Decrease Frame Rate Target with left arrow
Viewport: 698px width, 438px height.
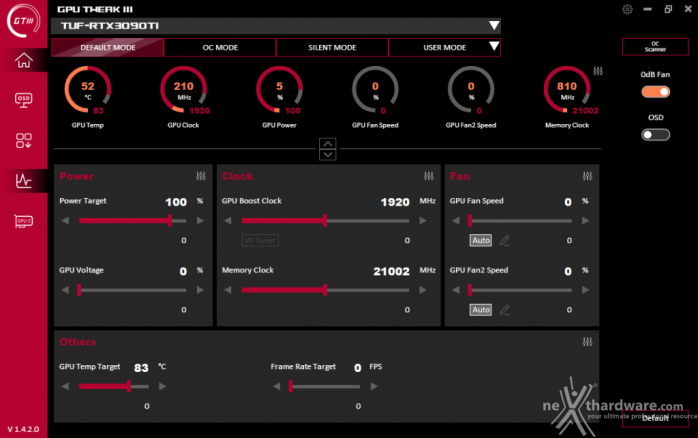276,386
